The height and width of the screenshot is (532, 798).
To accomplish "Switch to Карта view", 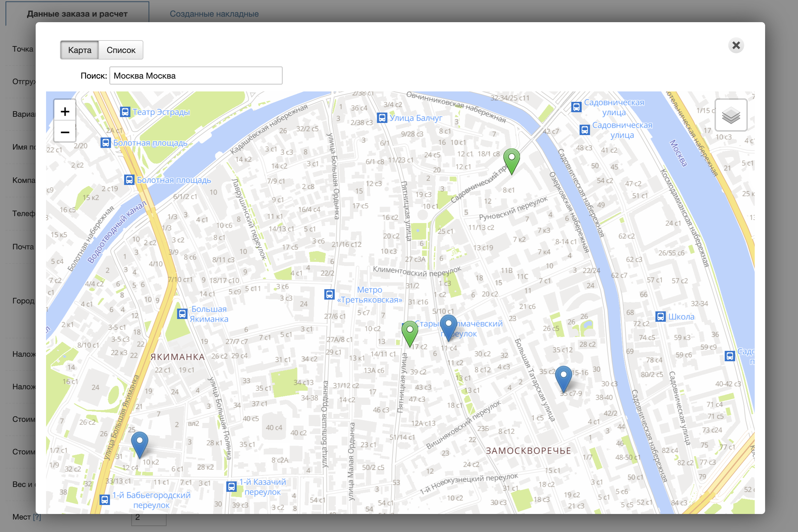I will (x=80, y=50).
